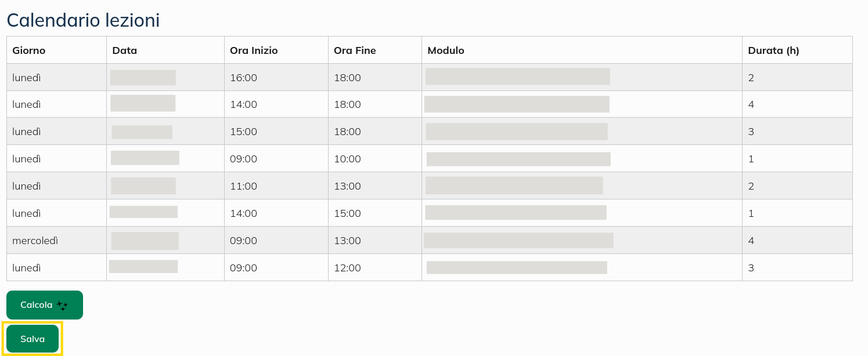868x356 pixels.
Task: Click the redacted Data cell of first row
Action: pyautogui.click(x=143, y=77)
